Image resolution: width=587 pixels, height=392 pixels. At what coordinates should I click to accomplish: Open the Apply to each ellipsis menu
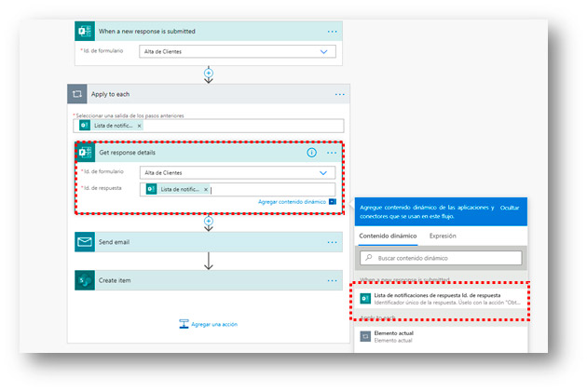click(340, 94)
